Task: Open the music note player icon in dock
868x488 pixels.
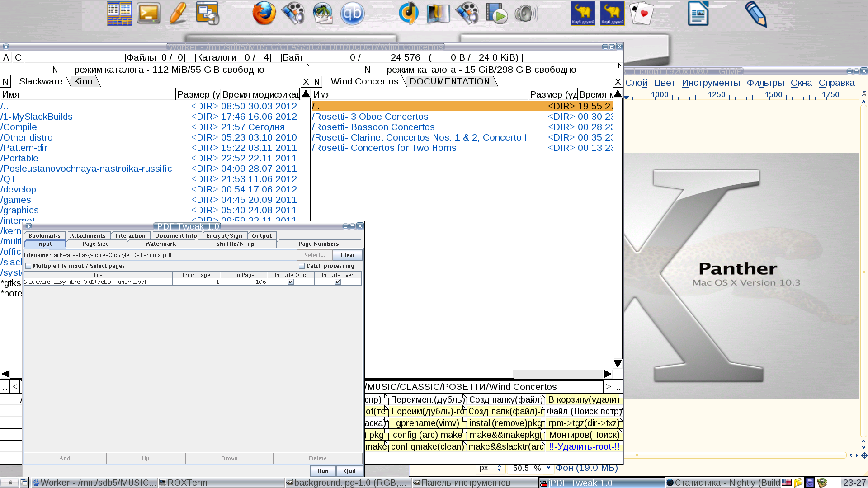Action: coord(409,13)
